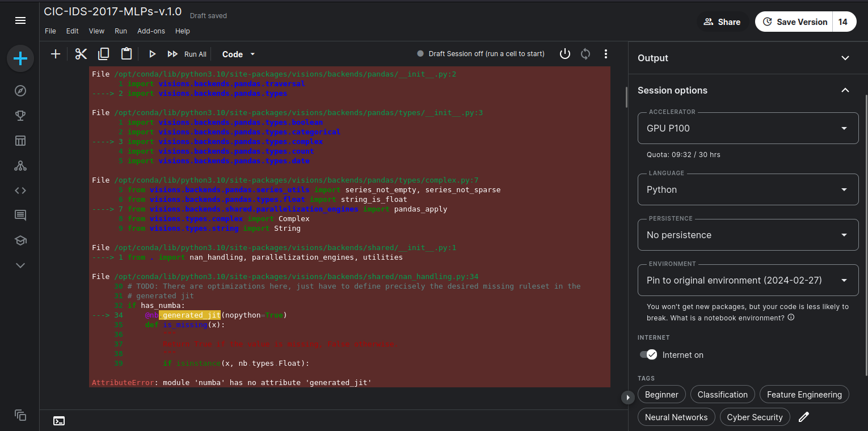Viewport: 868px width, 431px height.
Task: Click the cut cell scissors icon
Action: point(81,54)
